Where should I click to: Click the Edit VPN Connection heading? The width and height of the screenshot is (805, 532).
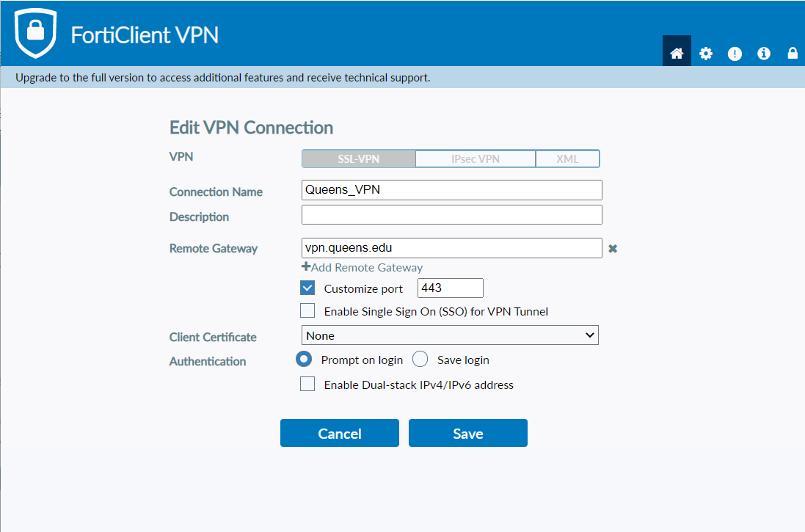[x=251, y=128]
